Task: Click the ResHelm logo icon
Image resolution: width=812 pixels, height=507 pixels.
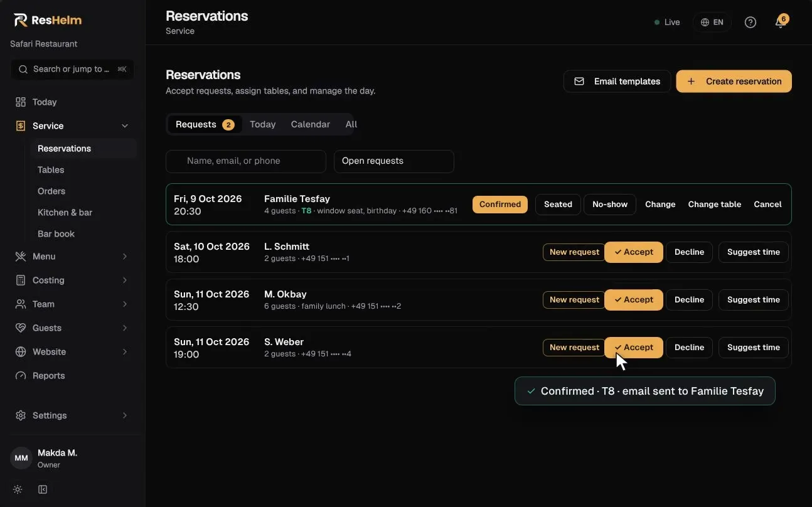Action: 21,20
